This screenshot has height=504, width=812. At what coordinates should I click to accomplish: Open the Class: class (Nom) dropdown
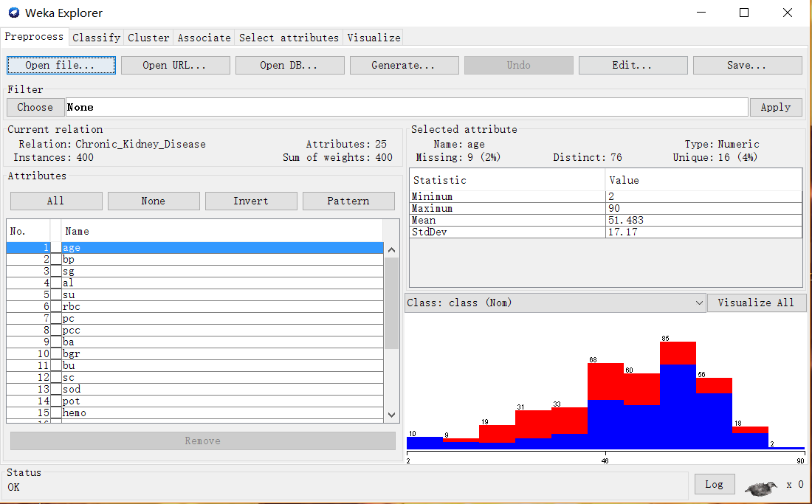(554, 303)
